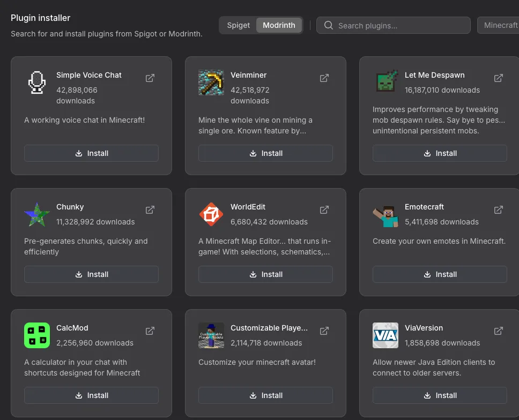Image resolution: width=519 pixels, height=420 pixels.
Task: Click the 11,328,992 downloads text
Action: coord(95,222)
